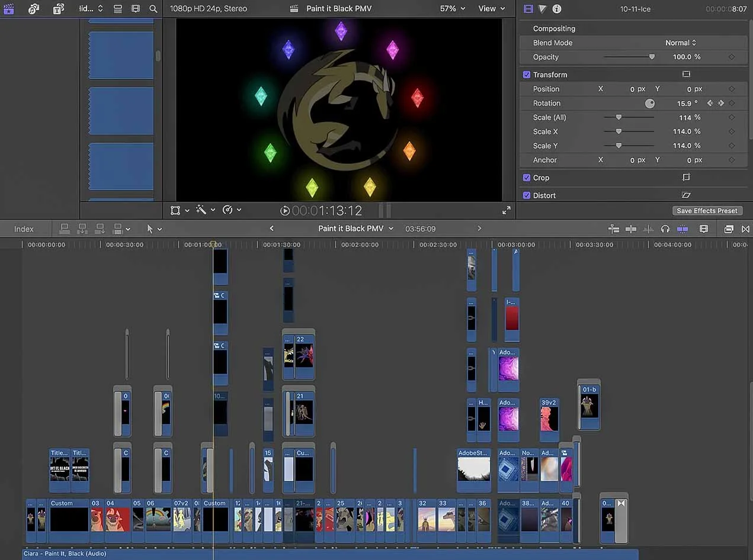
Task: Select the Ciara - Paint It, Black audio clip
Action: pos(331,554)
